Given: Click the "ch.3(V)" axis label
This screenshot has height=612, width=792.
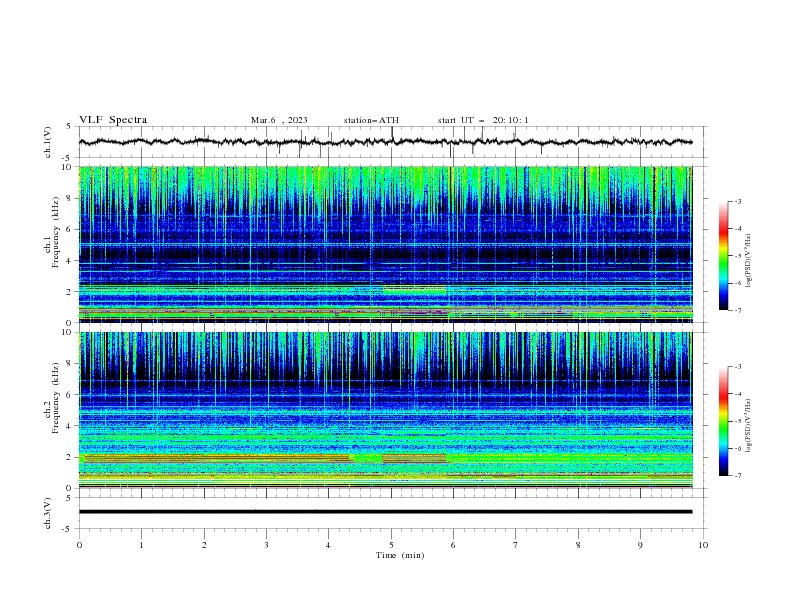Looking at the screenshot, I should coord(48,513).
